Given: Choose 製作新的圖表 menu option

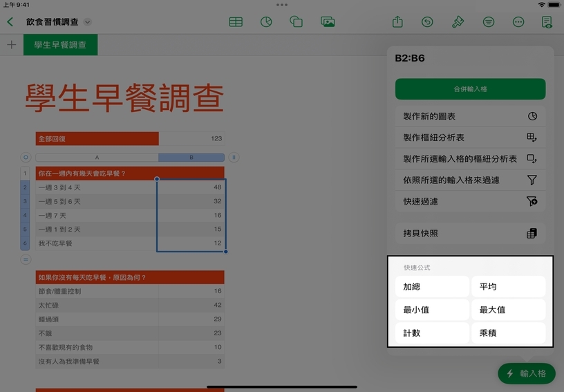Looking at the screenshot, I should [x=470, y=116].
